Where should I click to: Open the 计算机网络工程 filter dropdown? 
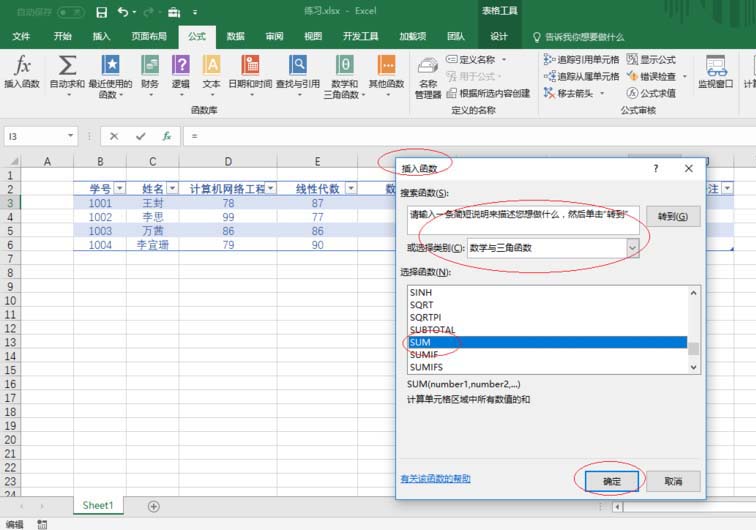pos(271,188)
